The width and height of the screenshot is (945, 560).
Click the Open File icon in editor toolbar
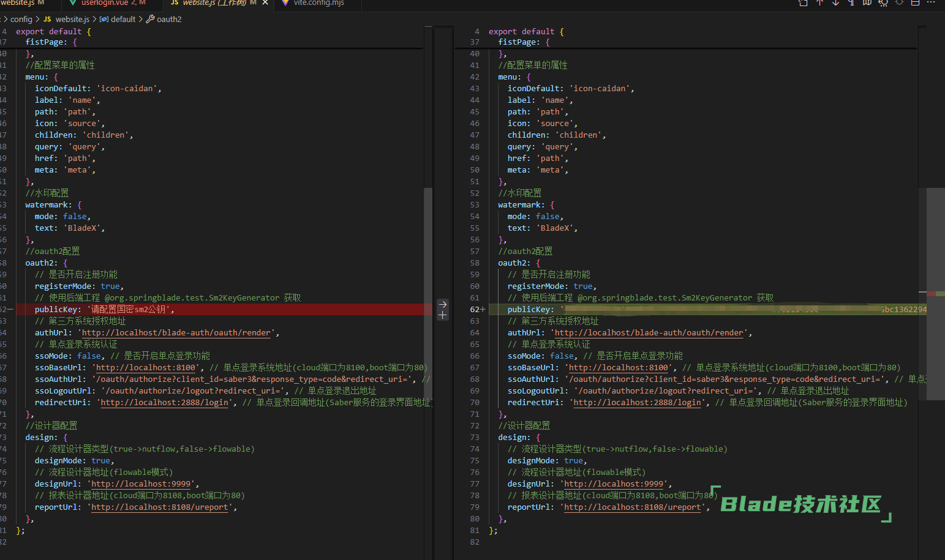pos(803,2)
